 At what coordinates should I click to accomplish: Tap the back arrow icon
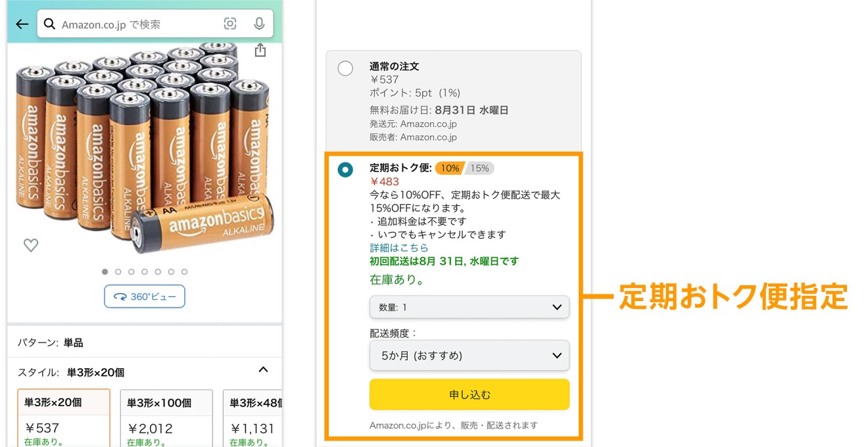pos(22,24)
